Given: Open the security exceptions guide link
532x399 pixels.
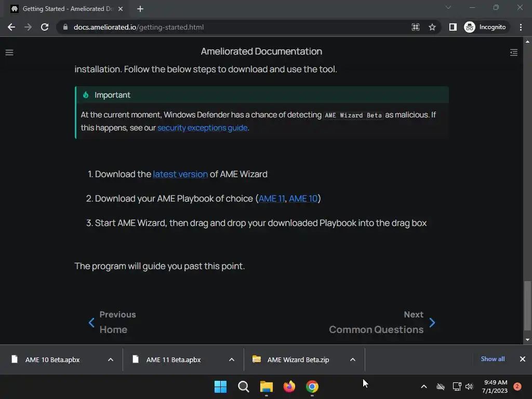Looking at the screenshot, I should (x=202, y=128).
